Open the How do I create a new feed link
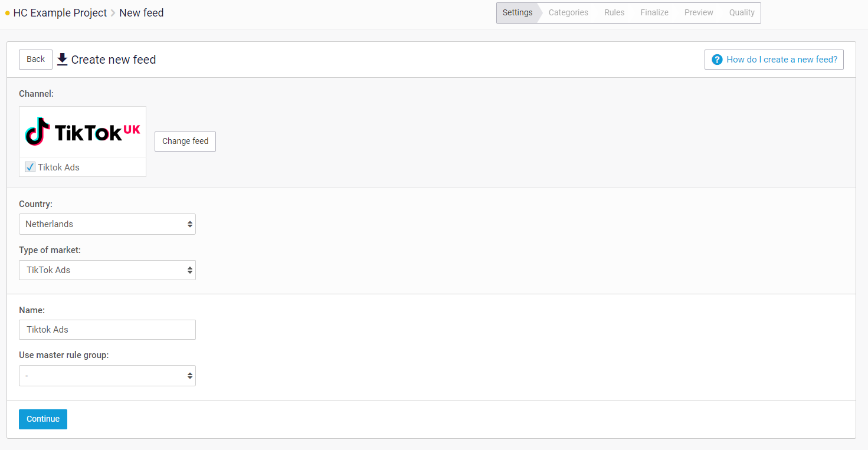868x450 pixels. tap(781, 60)
